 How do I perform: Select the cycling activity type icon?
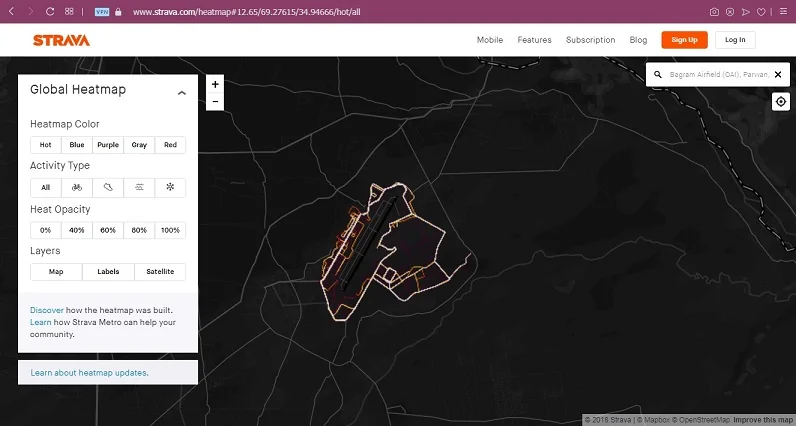[77, 187]
